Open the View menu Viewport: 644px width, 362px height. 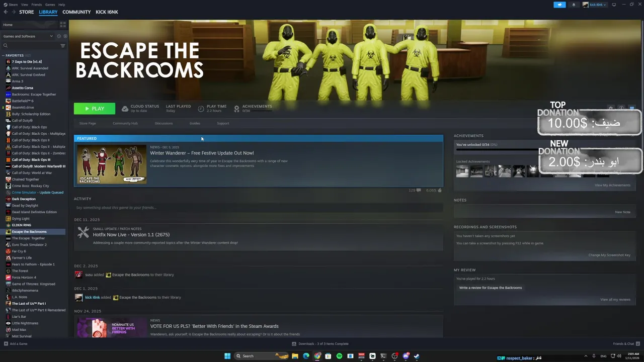[x=25, y=5]
